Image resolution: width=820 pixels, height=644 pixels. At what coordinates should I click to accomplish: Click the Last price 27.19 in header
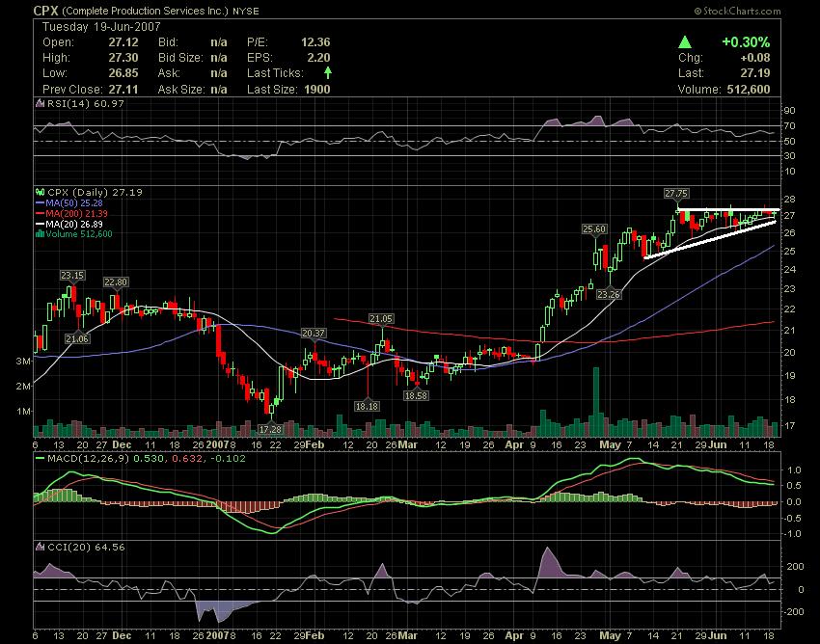coord(755,72)
